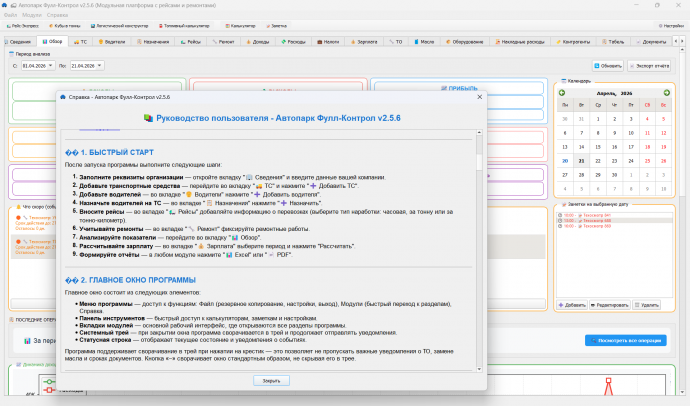Open the Налоги briefcase tab
Image resolution: width=690 pixels, height=406 pixels.
tap(328, 42)
